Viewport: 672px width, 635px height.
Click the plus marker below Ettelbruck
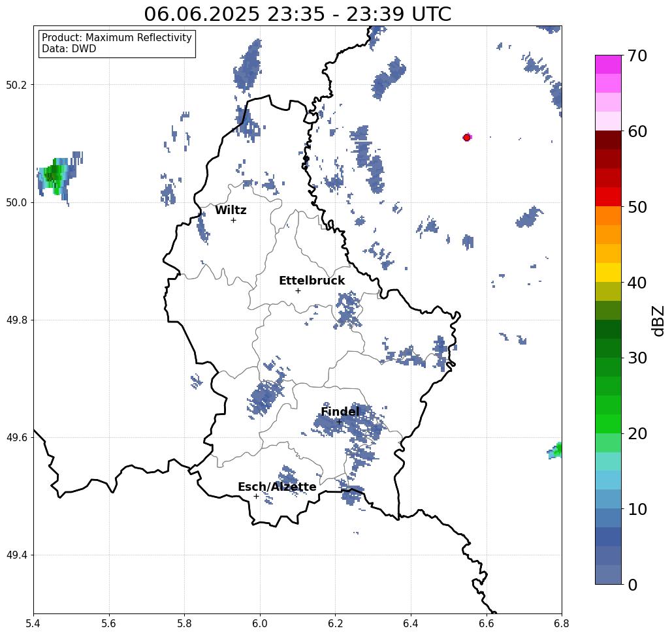pyautogui.click(x=298, y=290)
